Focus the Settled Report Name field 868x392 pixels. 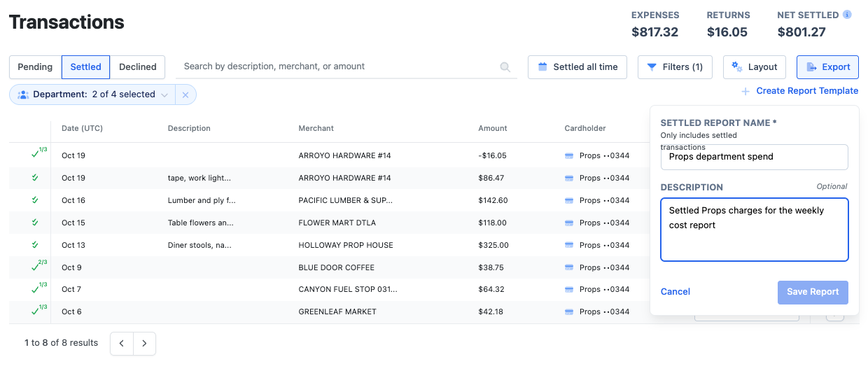(755, 157)
